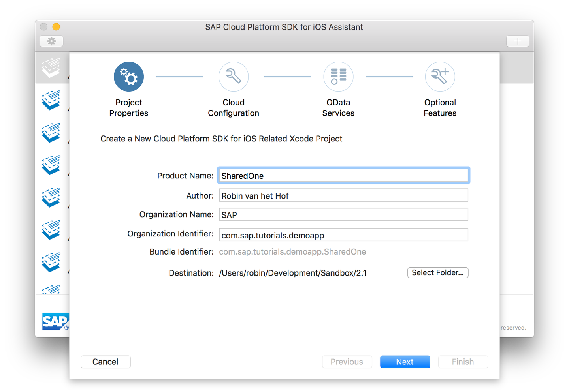569x392 pixels.
Task: Click the Project Properties label
Action: 129,108
